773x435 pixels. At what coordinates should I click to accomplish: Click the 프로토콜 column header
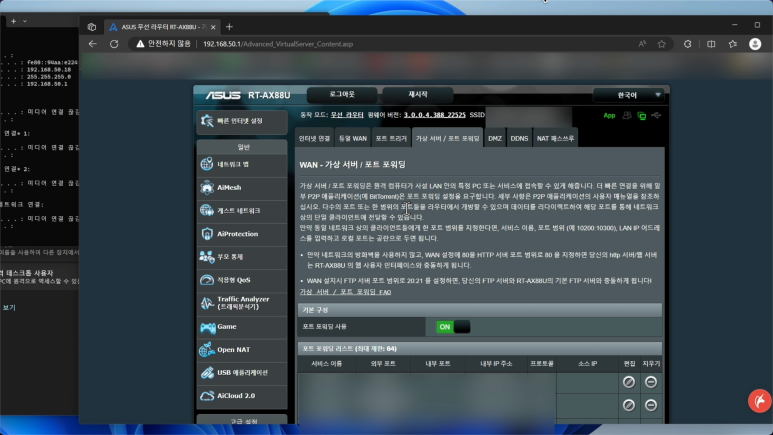[x=542, y=364]
